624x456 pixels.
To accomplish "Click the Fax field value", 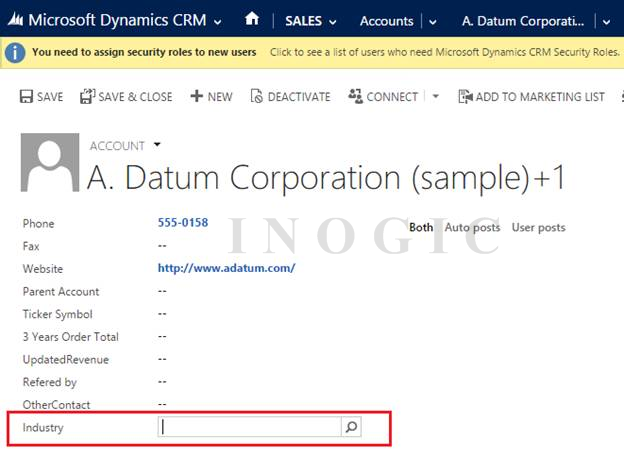I will click(162, 246).
